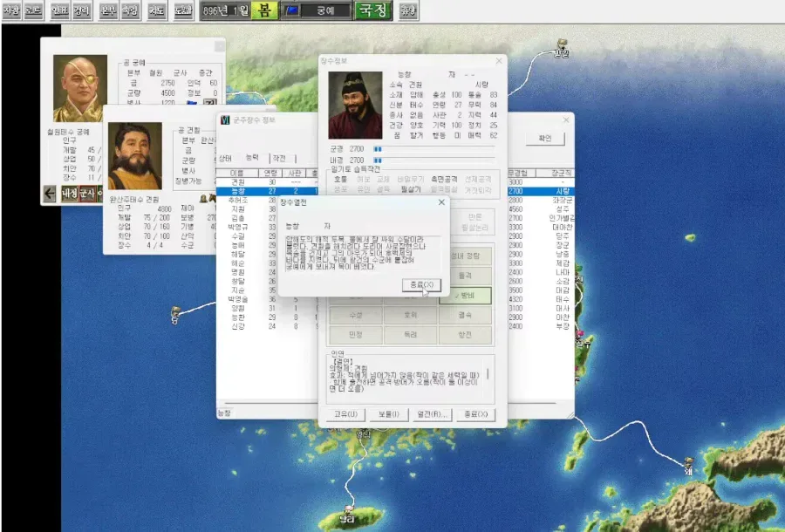Image resolution: width=785 pixels, height=532 pixels.
Task: Click the 군주장수 정보 window icon
Action: 225,120
